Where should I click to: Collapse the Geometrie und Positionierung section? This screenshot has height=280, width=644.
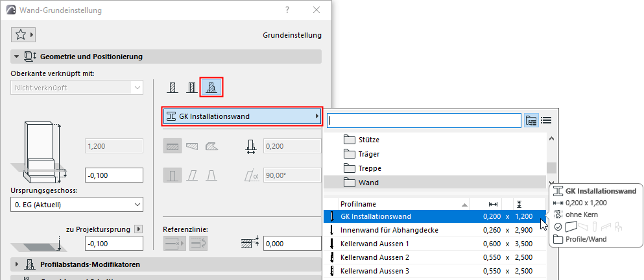click(x=16, y=57)
